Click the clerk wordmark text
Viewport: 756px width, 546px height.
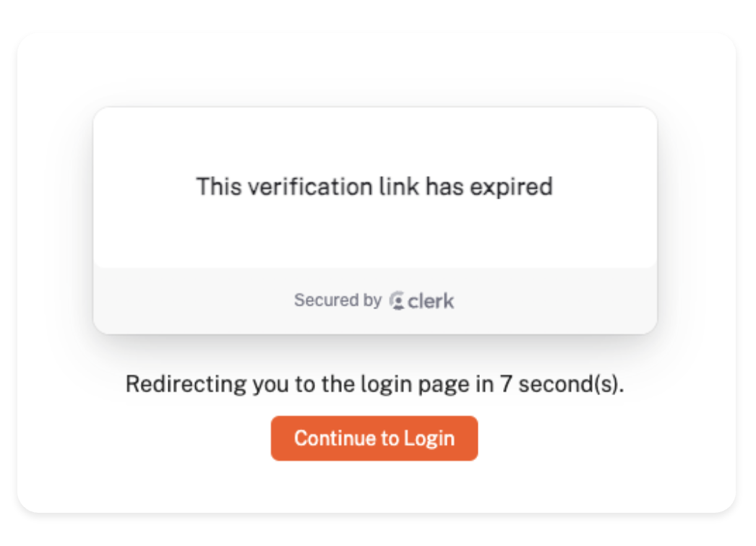pyautogui.click(x=431, y=300)
